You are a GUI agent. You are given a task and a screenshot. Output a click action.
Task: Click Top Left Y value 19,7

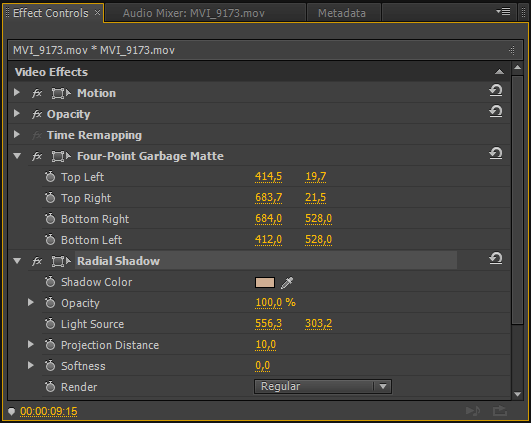click(x=316, y=176)
